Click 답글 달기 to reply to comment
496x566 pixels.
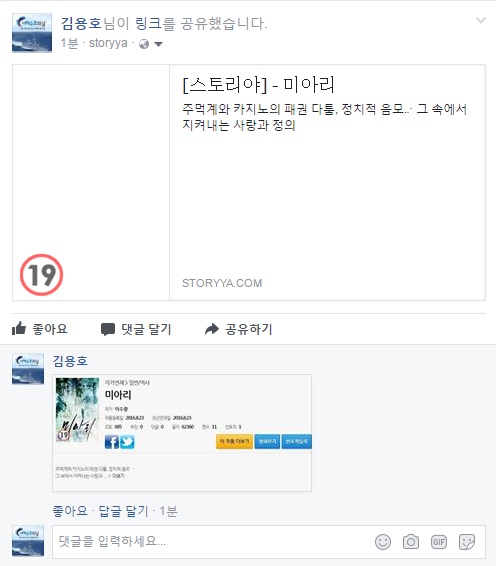point(123,511)
